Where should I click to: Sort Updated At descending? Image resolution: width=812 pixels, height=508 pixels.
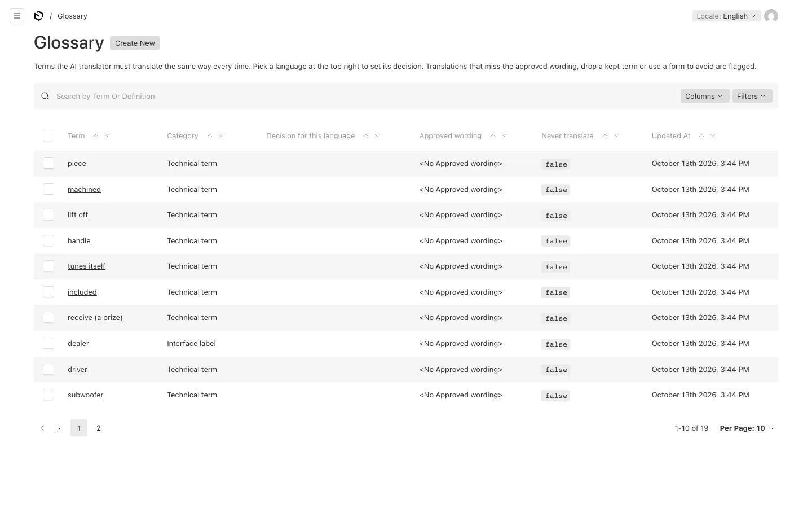713,135
